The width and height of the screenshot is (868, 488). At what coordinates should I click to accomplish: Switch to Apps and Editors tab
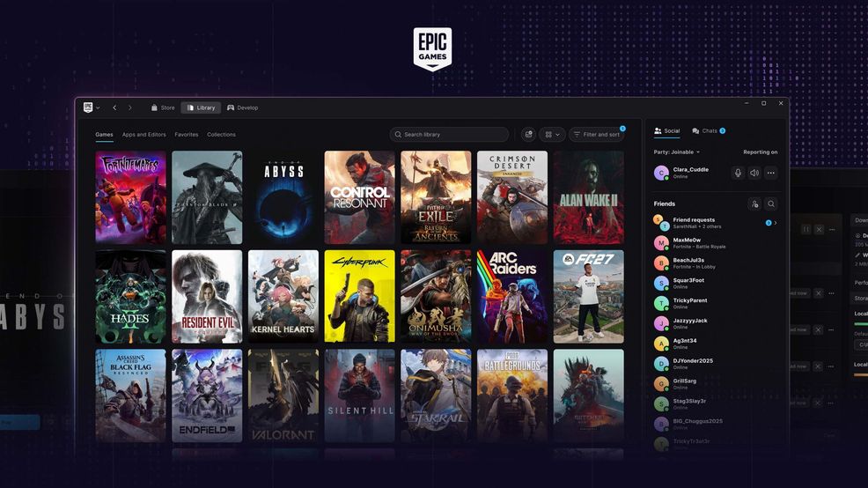pos(143,135)
